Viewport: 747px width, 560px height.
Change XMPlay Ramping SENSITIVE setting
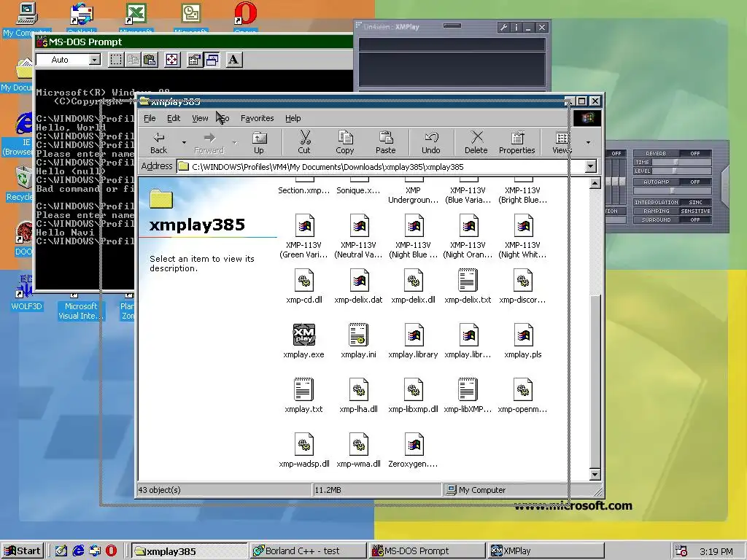(x=694, y=211)
